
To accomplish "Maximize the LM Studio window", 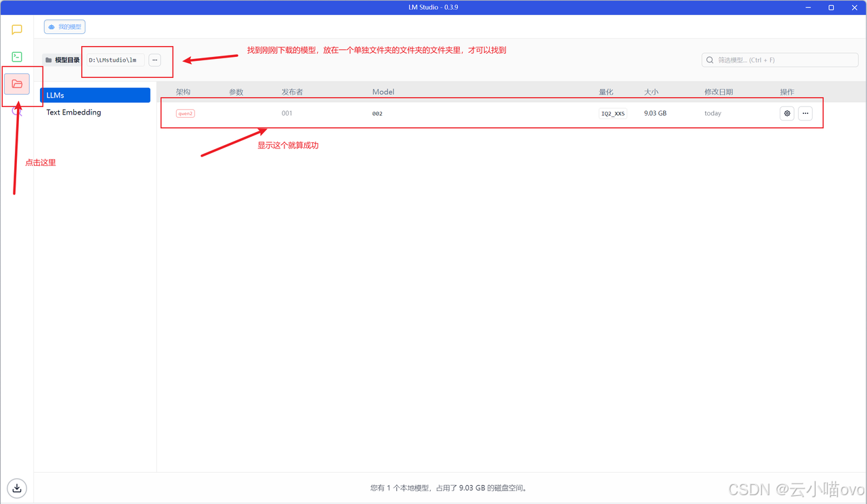I will [831, 7].
